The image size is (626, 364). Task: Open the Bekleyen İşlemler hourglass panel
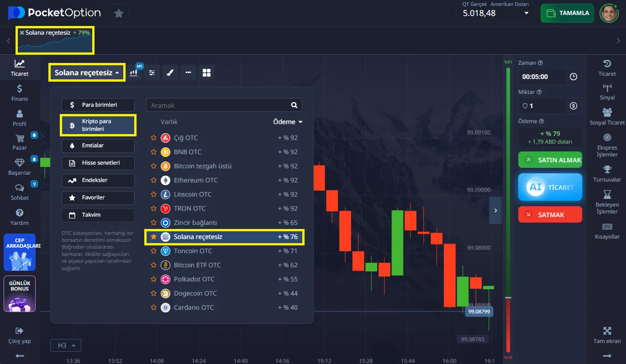pos(607,202)
